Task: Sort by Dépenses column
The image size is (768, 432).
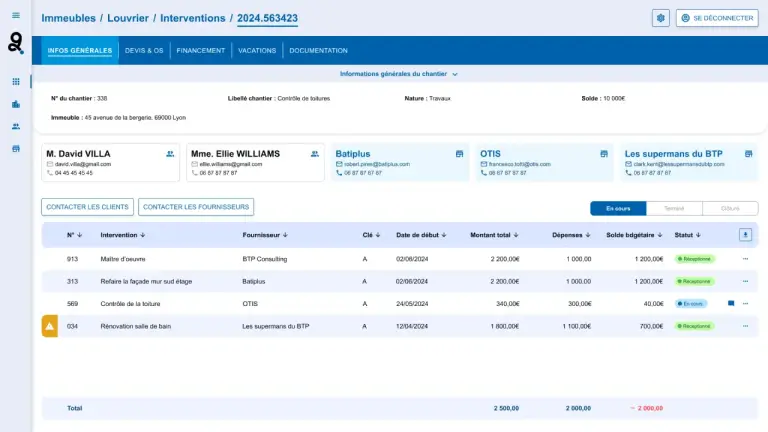Action: point(571,235)
